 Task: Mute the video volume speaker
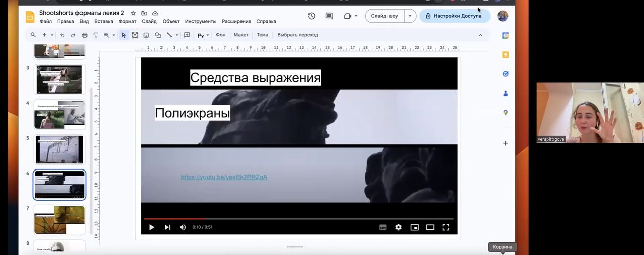click(183, 227)
